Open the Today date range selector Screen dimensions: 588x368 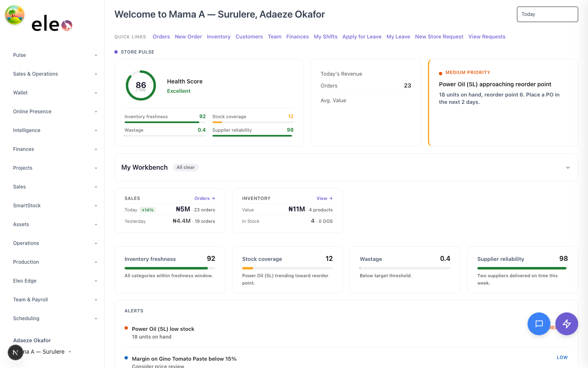click(548, 14)
